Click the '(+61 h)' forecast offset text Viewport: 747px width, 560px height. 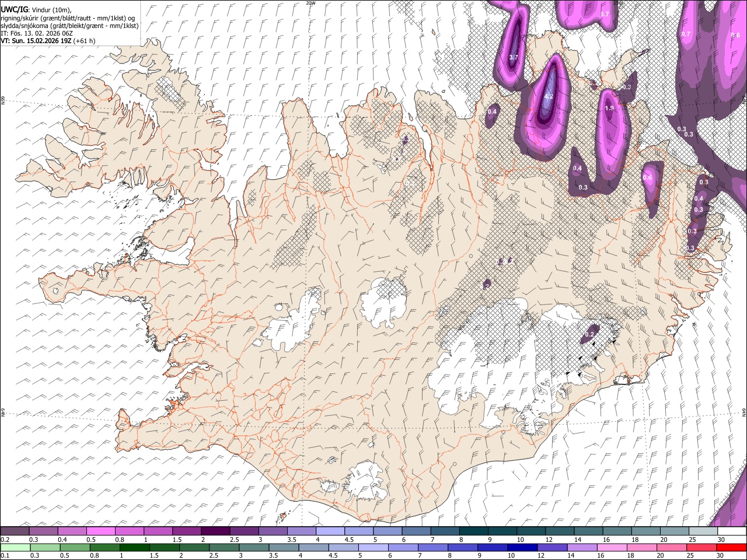click(x=85, y=41)
